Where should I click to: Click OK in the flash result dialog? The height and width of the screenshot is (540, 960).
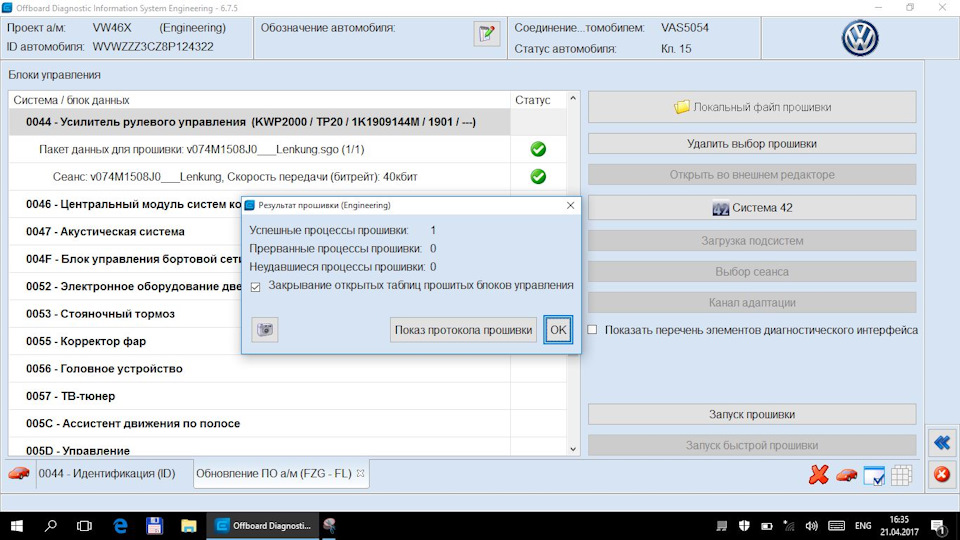tap(558, 330)
